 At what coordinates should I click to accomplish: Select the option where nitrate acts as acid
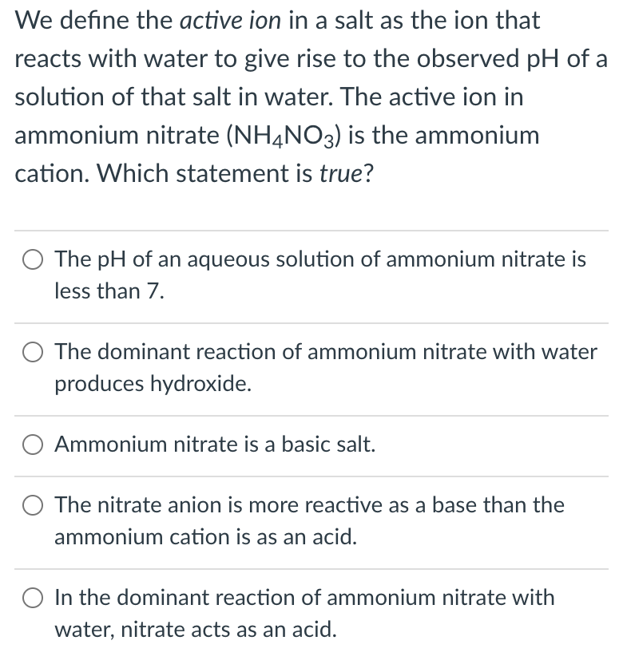click(x=32, y=598)
